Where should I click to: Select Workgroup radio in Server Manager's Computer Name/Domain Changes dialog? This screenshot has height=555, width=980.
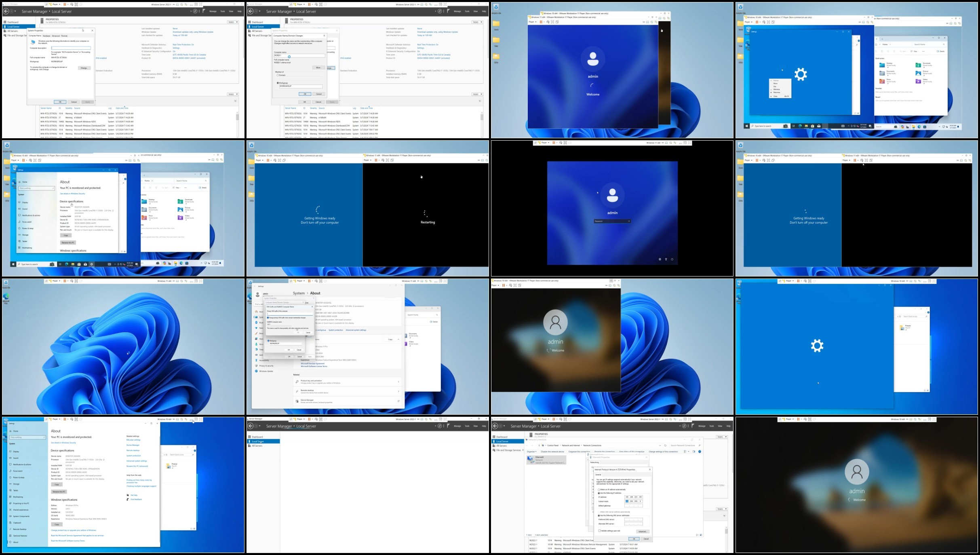pos(278,83)
